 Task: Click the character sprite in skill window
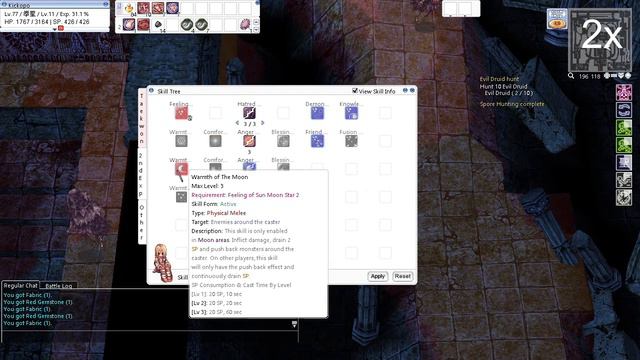tap(162, 263)
